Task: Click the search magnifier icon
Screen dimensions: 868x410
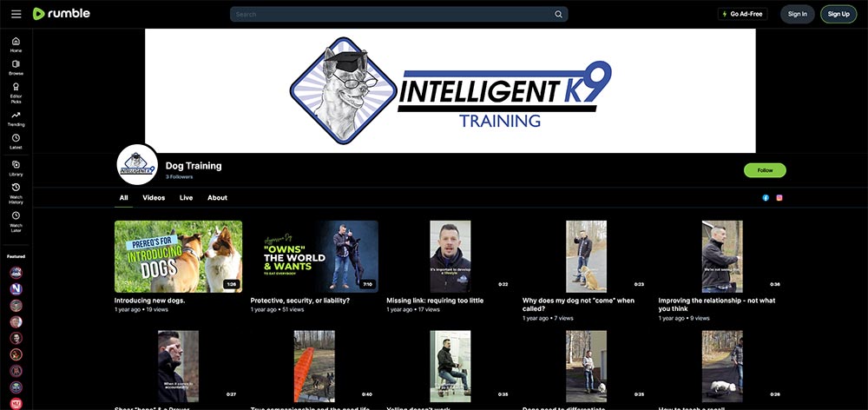Action: click(x=558, y=15)
